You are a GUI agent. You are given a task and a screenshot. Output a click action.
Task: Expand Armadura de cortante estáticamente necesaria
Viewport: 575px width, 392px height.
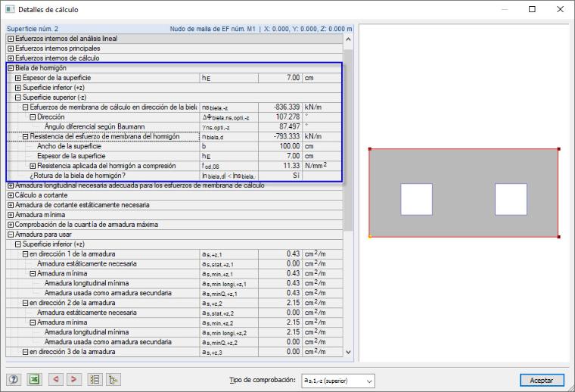coord(11,205)
